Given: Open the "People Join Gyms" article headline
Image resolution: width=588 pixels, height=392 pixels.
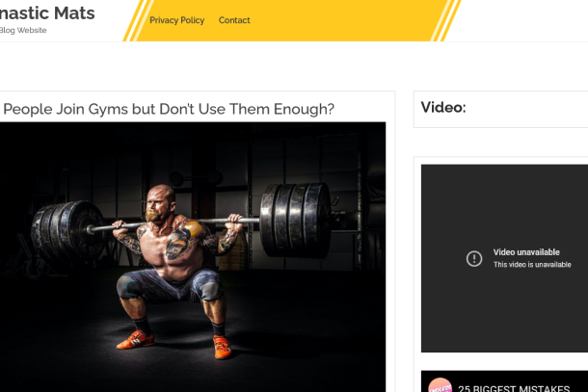Looking at the screenshot, I should click(169, 109).
